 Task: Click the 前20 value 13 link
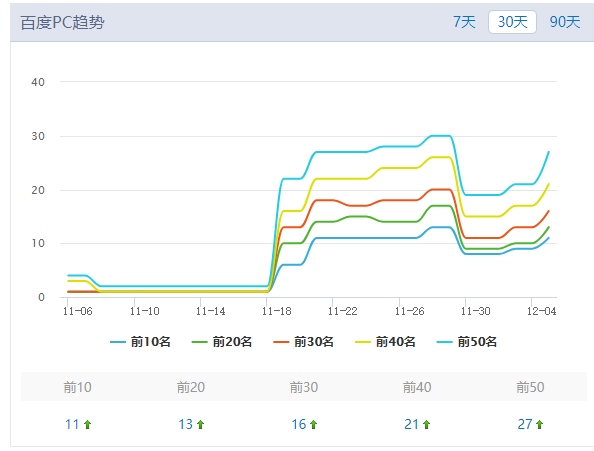(x=185, y=424)
